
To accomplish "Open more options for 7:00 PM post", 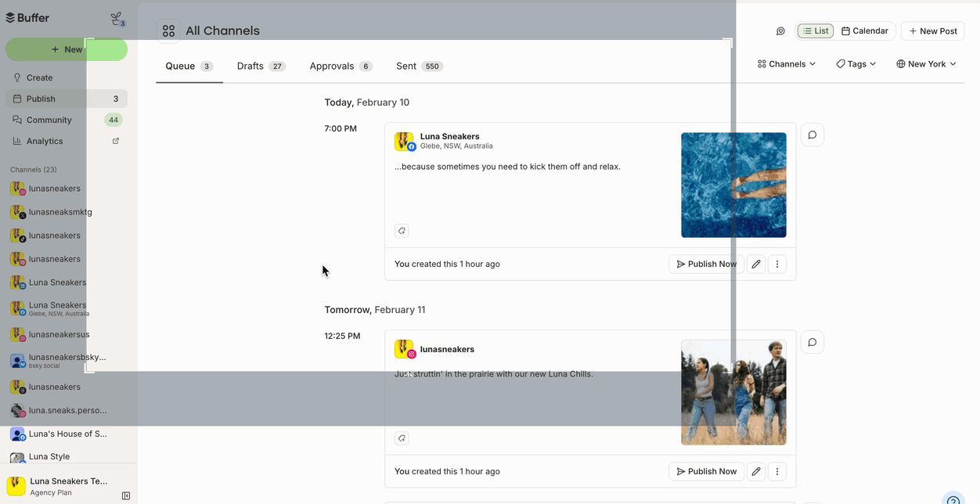I will pos(777,264).
